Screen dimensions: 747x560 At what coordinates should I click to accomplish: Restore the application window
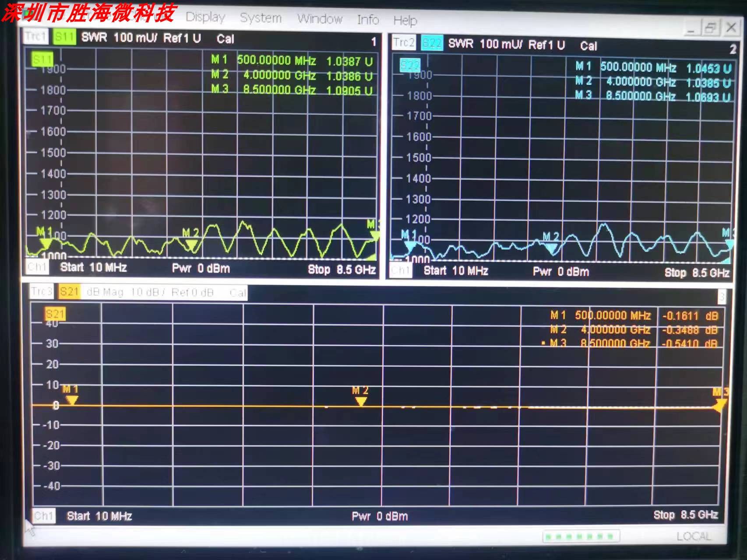710,28
